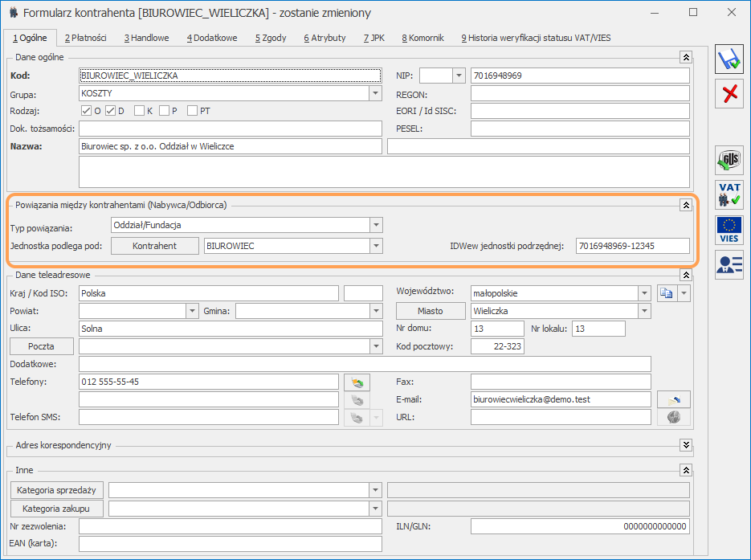Open the BIUROWIEC contractor dropdown
751x560 pixels.
(x=377, y=246)
